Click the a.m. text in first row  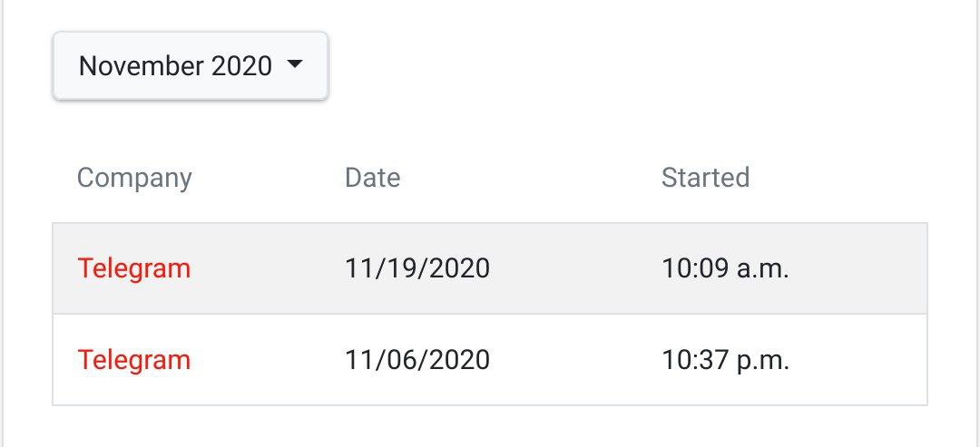coord(763,269)
